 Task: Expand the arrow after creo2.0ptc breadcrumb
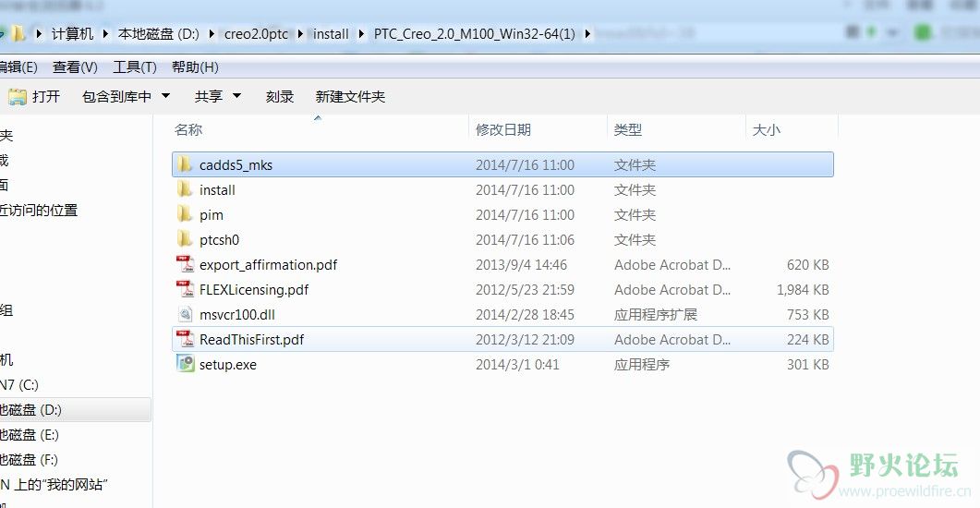tap(300, 34)
